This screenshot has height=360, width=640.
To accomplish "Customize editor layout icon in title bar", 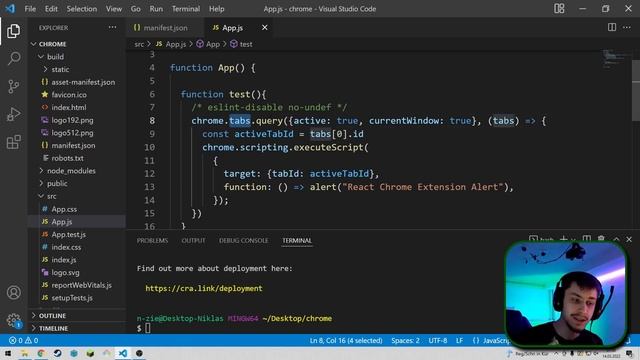I will coord(559,9).
